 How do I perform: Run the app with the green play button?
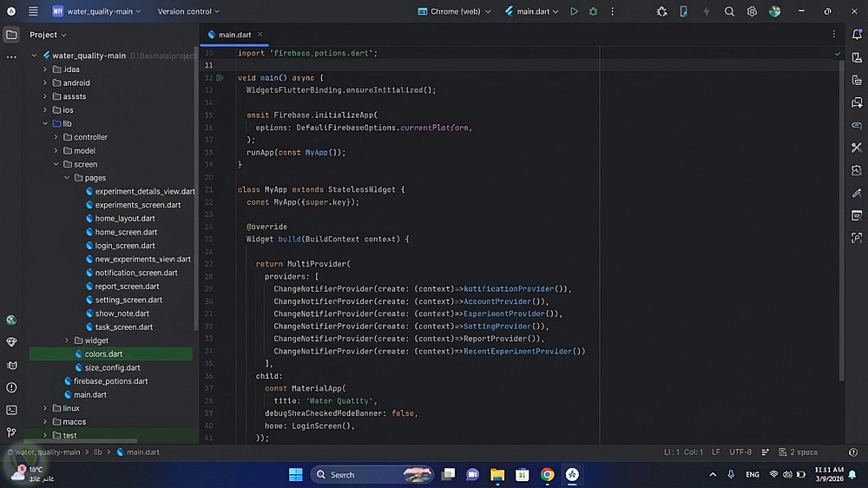(x=574, y=11)
